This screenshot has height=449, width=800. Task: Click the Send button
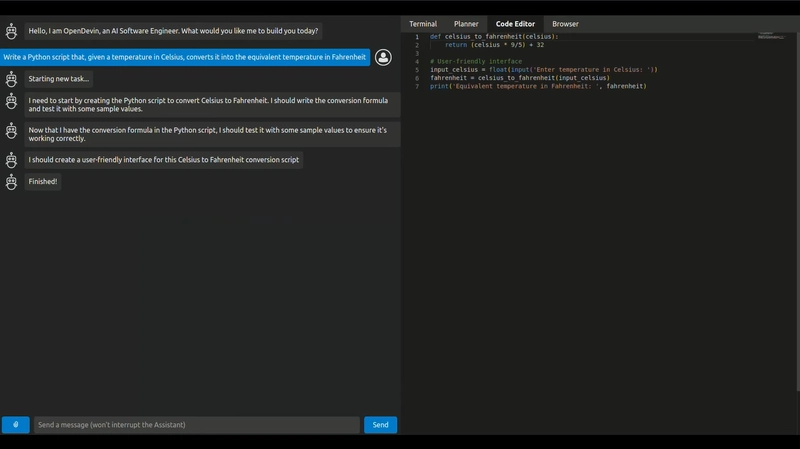click(x=380, y=425)
